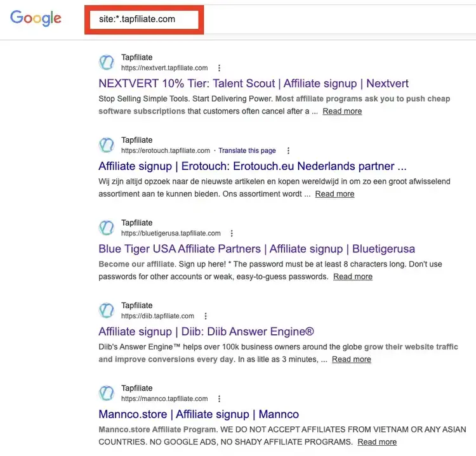Open the three-dot menu for nextvert.tapfiliate.com

coord(219,68)
